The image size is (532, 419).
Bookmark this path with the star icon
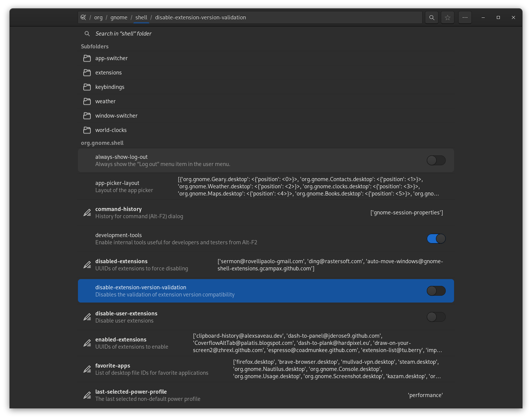coord(448,17)
